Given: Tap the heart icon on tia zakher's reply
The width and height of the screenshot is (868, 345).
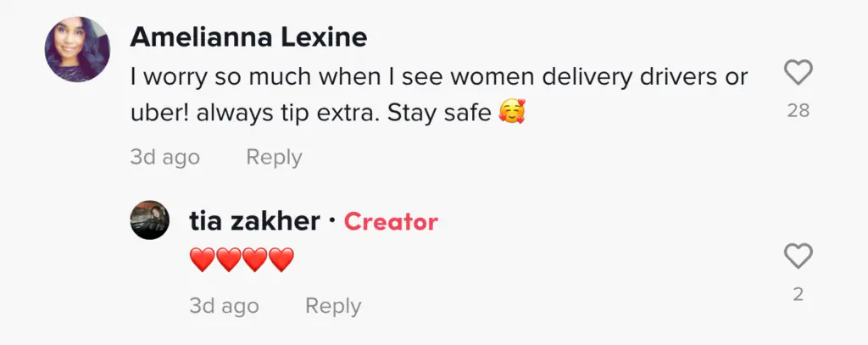Looking at the screenshot, I should [x=798, y=256].
